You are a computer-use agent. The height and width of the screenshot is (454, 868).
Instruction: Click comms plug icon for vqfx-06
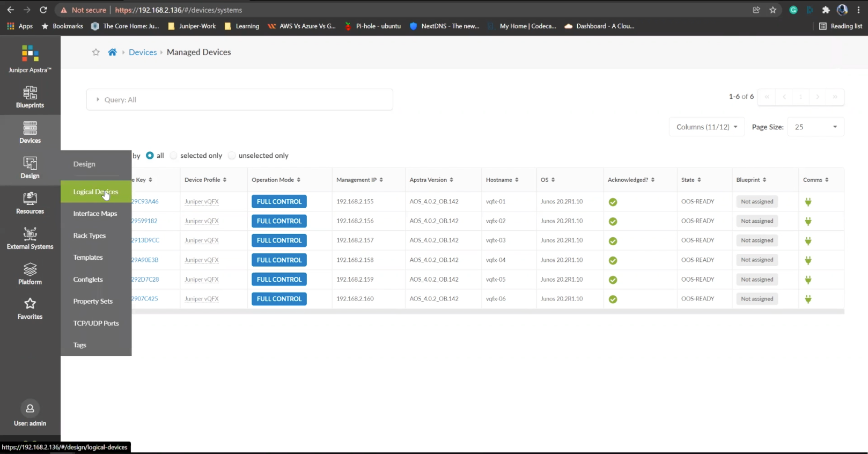click(808, 299)
